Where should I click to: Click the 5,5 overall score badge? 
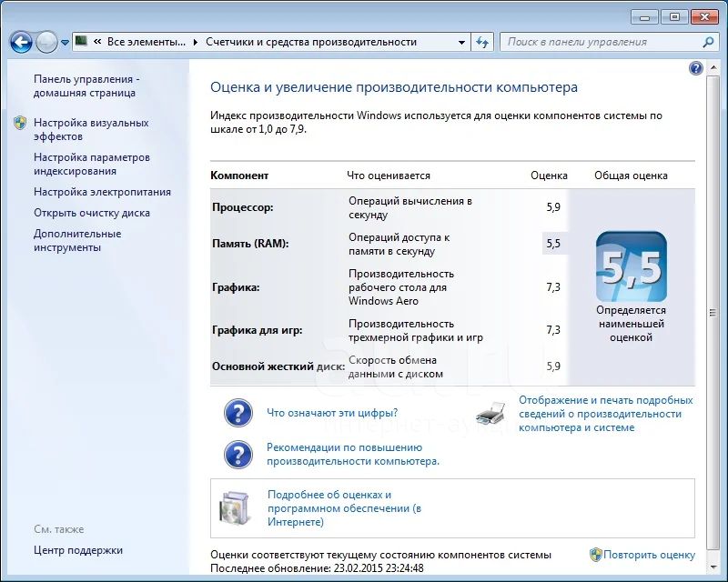click(632, 266)
